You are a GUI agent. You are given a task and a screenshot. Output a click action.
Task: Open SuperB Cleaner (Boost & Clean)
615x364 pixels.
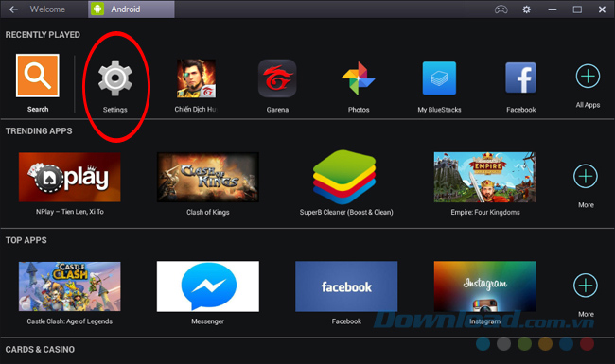[x=344, y=177]
